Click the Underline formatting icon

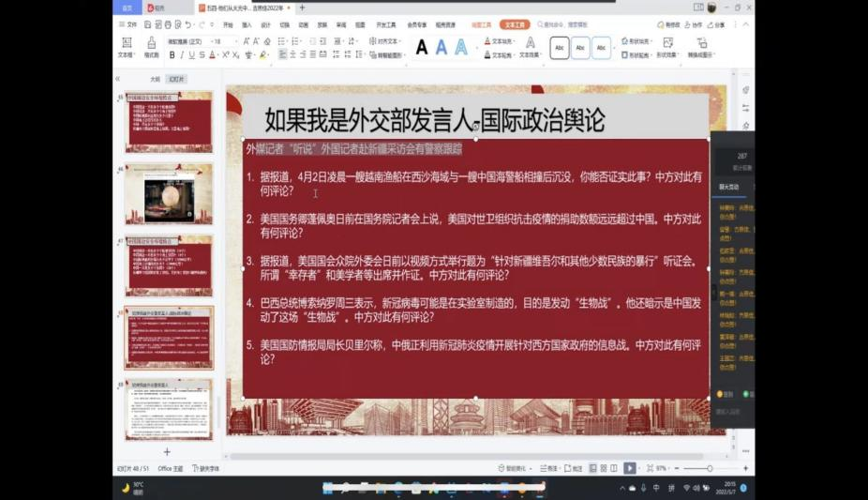tap(192, 55)
